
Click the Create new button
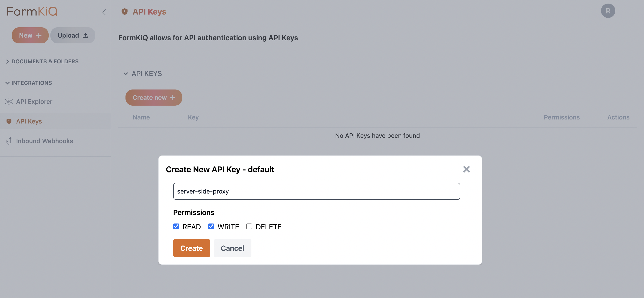coord(154,98)
